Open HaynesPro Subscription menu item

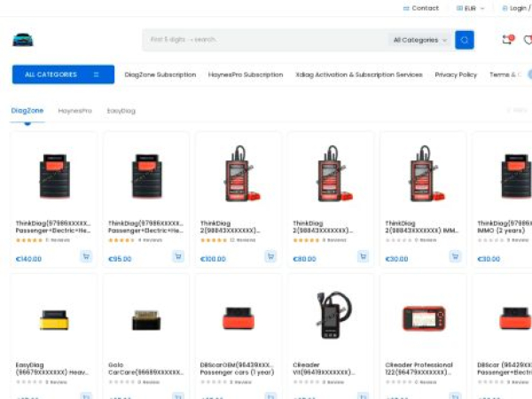[246, 74]
